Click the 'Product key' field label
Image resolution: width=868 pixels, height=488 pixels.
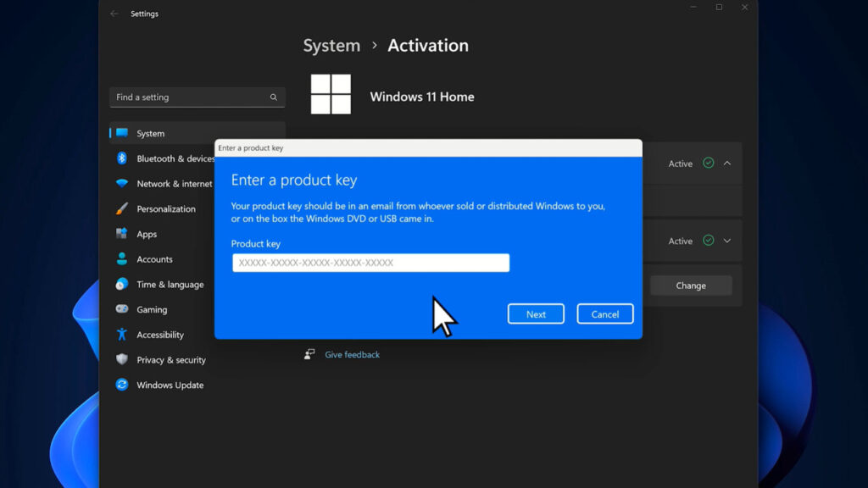click(256, 243)
